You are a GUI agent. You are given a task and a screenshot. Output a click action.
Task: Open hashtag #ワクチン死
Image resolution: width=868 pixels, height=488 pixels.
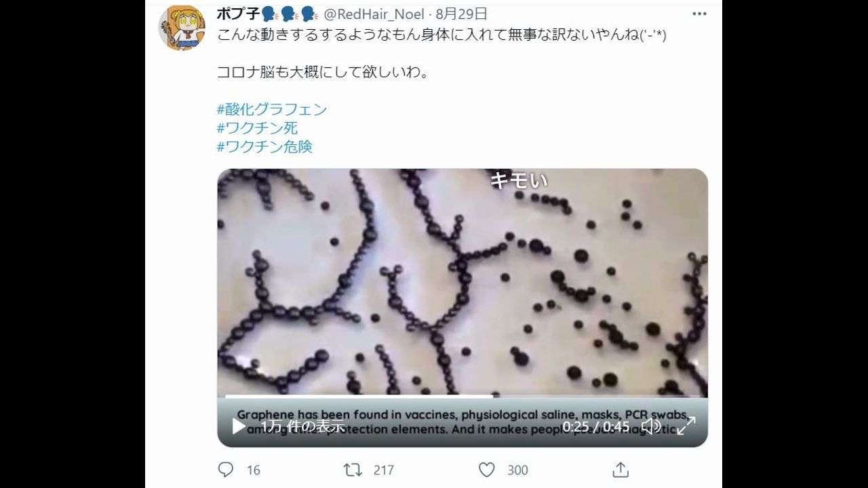257,128
